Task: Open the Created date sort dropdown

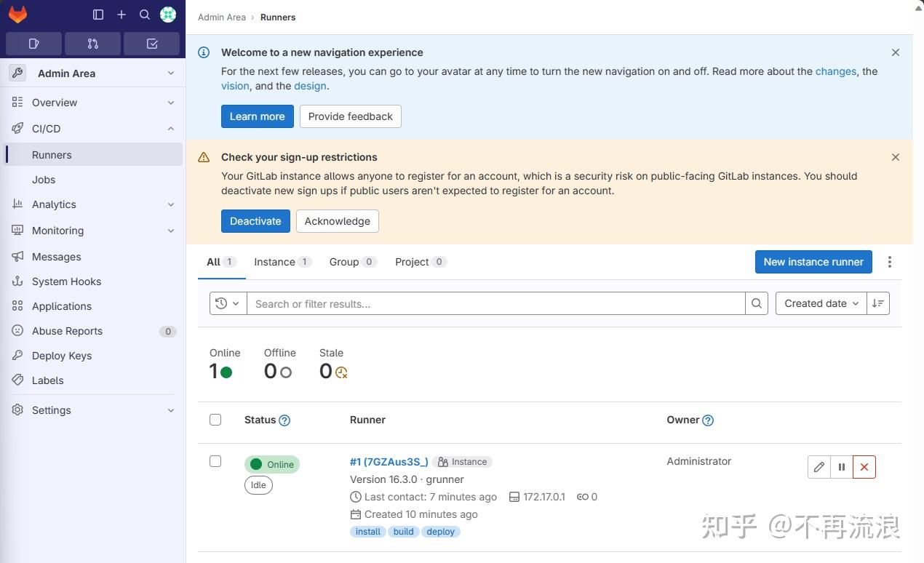Action: click(x=821, y=303)
